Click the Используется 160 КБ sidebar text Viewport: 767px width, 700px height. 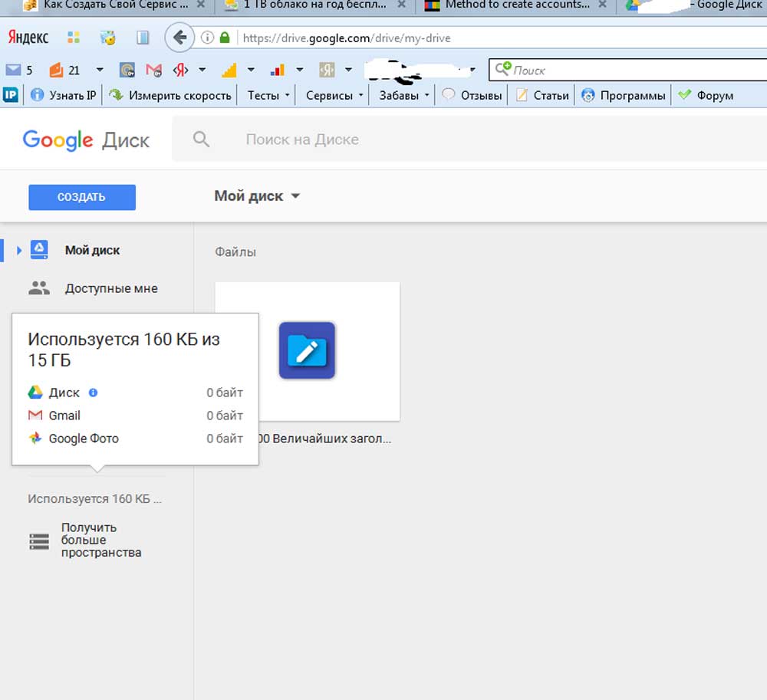pos(94,498)
